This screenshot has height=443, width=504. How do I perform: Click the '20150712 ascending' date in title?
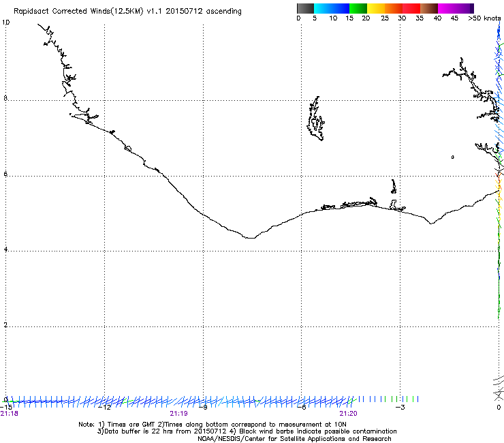pyautogui.click(x=204, y=12)
